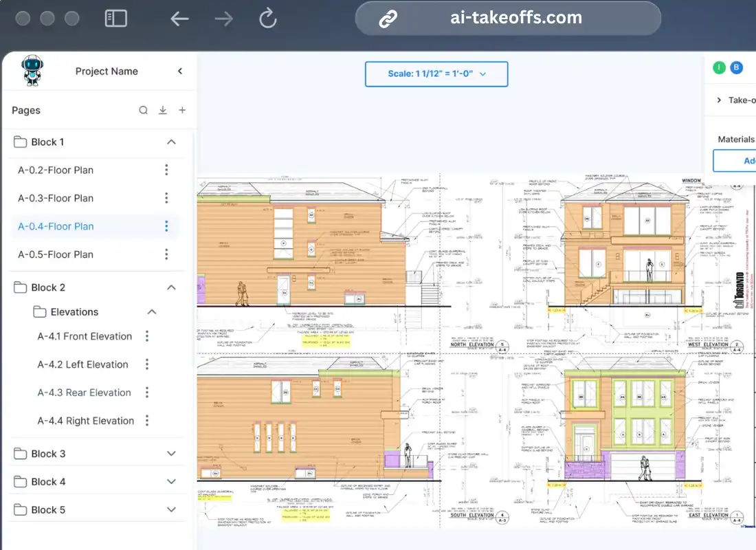
Task: Collapse the Elevations folder
Action: [171, 311]
